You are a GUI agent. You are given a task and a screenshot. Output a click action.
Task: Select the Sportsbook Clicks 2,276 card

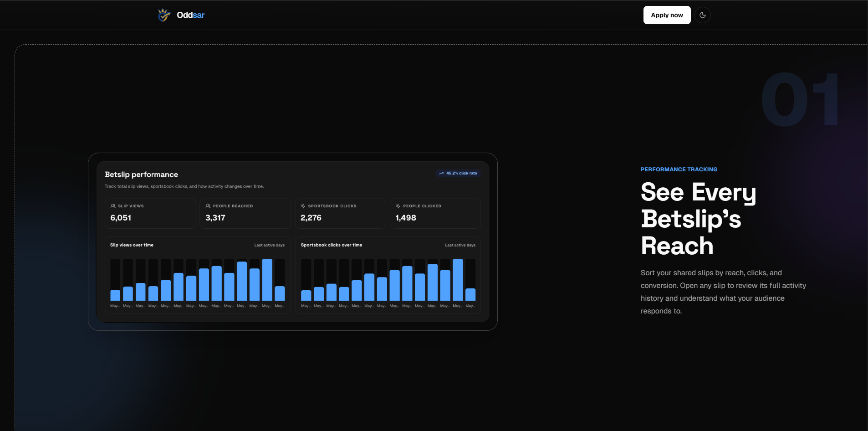(340, 213)
